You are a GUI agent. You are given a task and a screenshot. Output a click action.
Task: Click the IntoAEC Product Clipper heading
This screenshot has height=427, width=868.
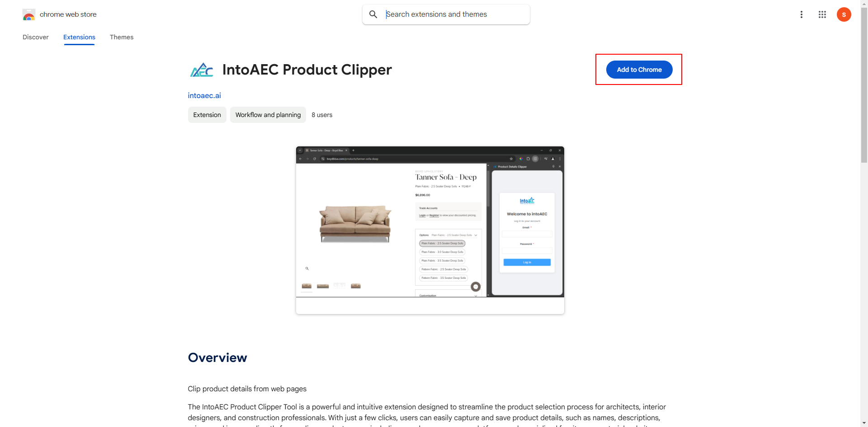[x=307, y=70]
